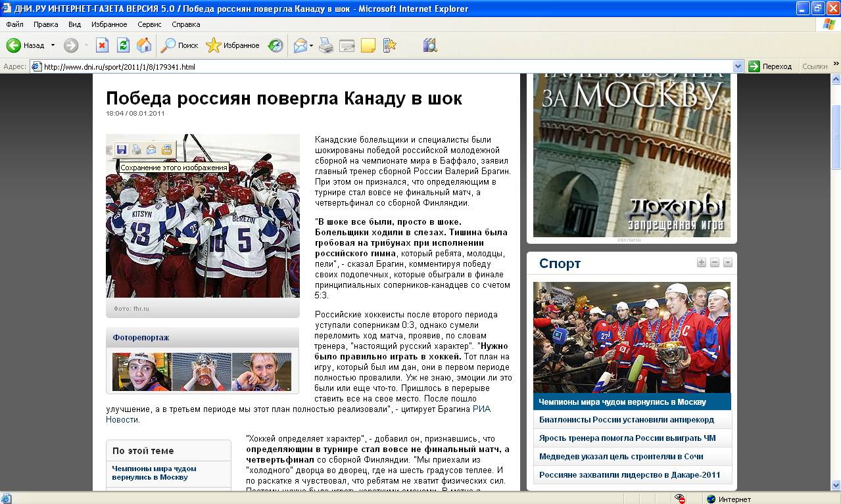Save the image using floppy disk icon
Viewport: 841px width, 504px height.
(122, 150)
